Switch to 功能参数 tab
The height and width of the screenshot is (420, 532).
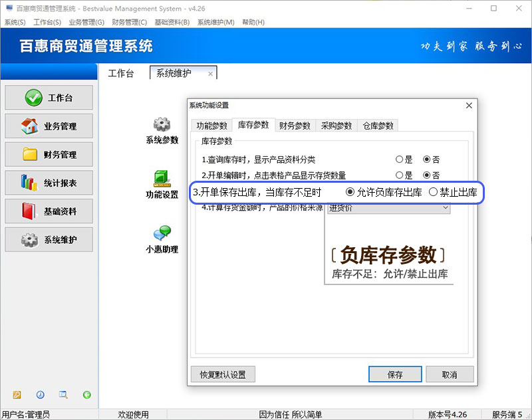(211, 126)
